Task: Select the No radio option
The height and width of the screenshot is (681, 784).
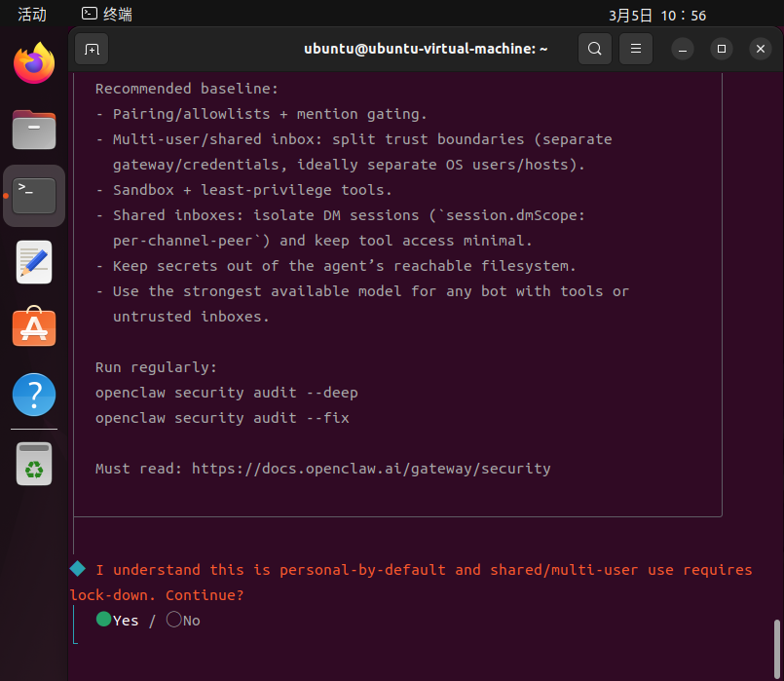Action: pyautogui.click(x=183, y=620)
